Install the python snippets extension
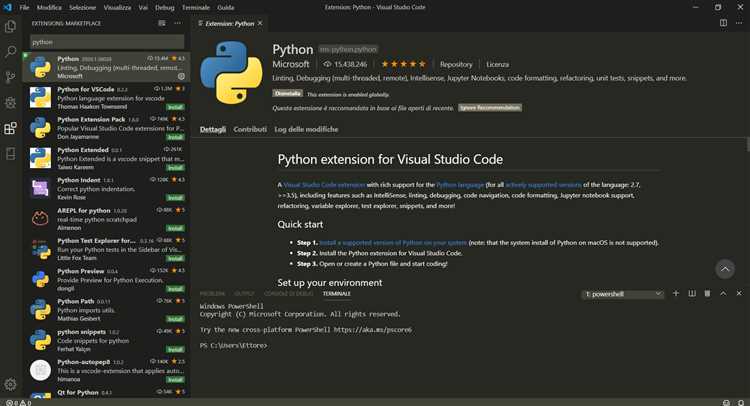The width and height of the screenshot is (750, 406). click(x=175, y=350)
